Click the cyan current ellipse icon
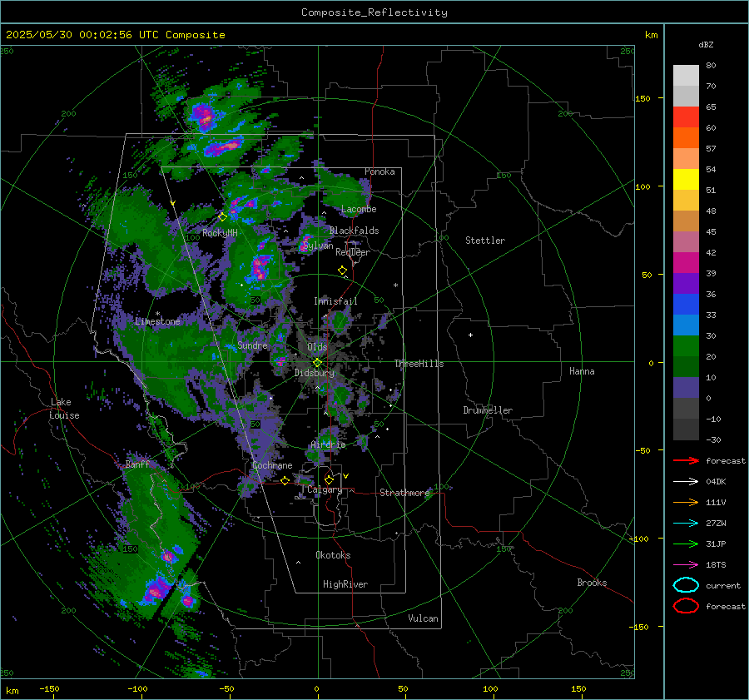Screen dimensions: 749x700 [686, 585]
